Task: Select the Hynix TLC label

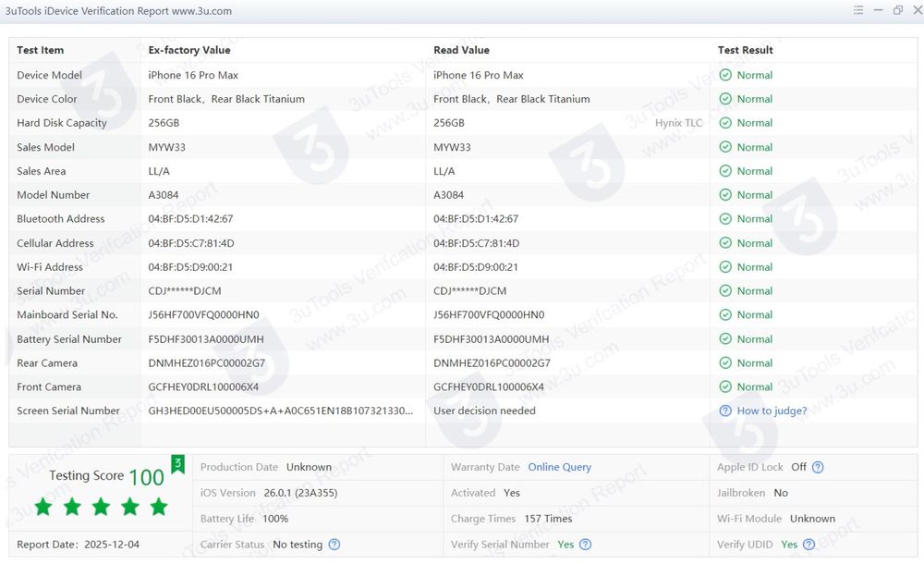Action: click(679, 123)
